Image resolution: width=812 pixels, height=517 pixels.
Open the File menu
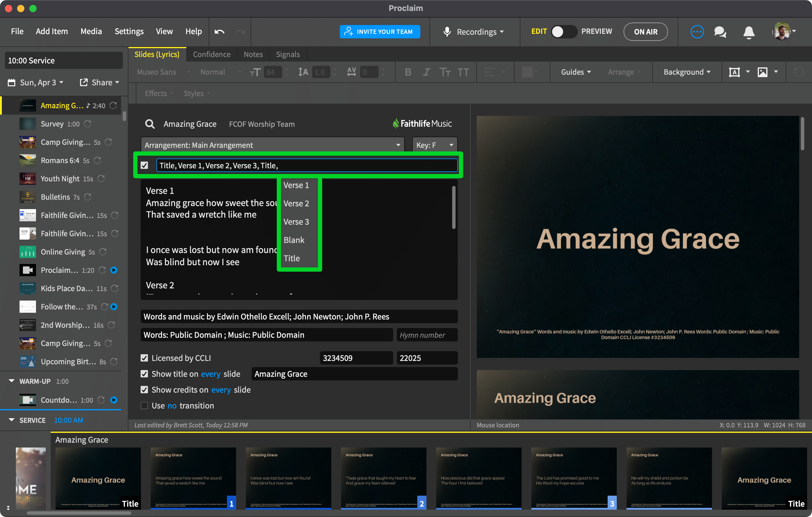click(17, 31)
